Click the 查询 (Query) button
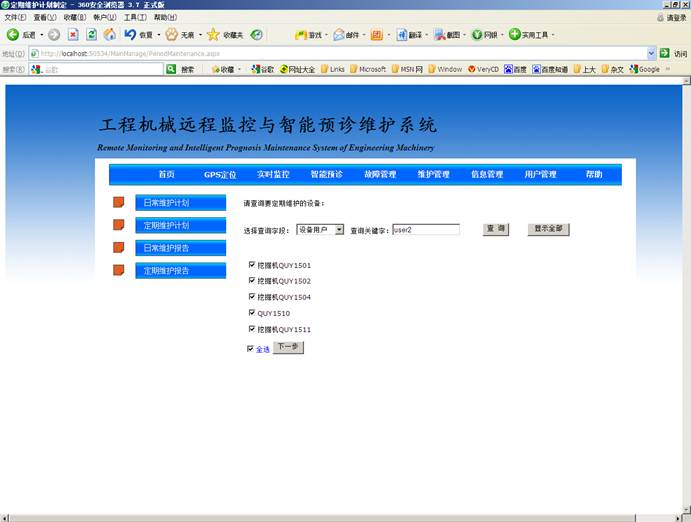This screenshot has height=522, width=691. tap(495, 229)
